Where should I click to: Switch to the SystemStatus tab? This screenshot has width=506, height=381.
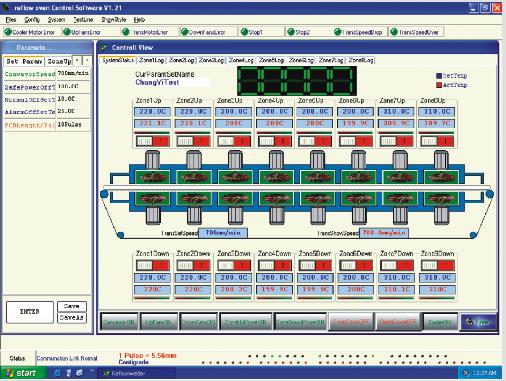tap(117, 60)
